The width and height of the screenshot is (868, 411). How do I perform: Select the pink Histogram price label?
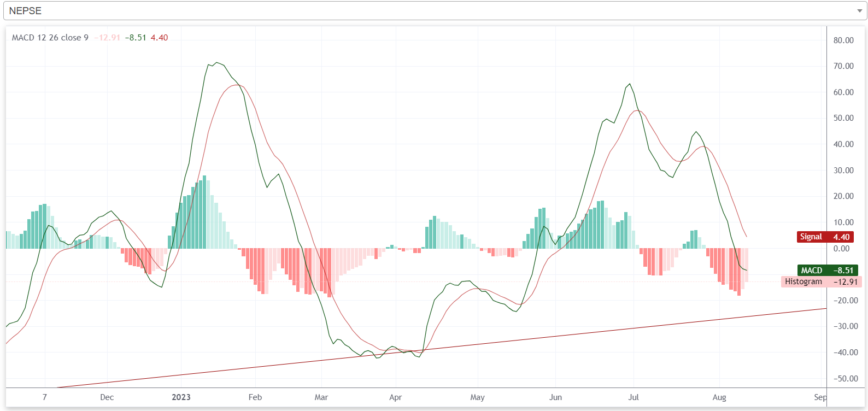coord(821,281)
